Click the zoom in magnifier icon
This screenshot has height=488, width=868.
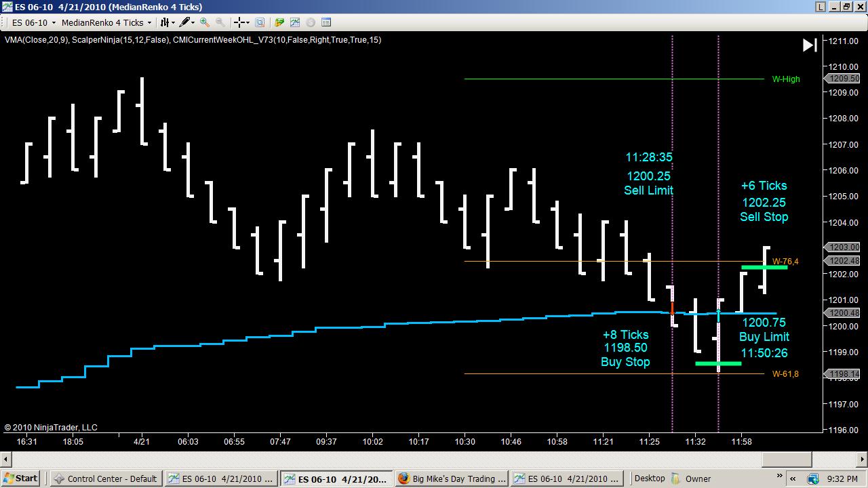(205, 22)
